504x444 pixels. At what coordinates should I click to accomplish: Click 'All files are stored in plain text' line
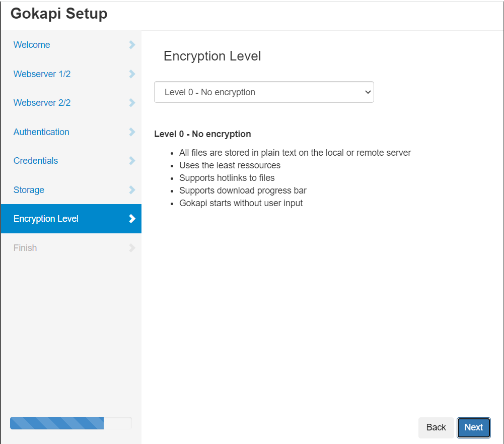coord(295,153)
